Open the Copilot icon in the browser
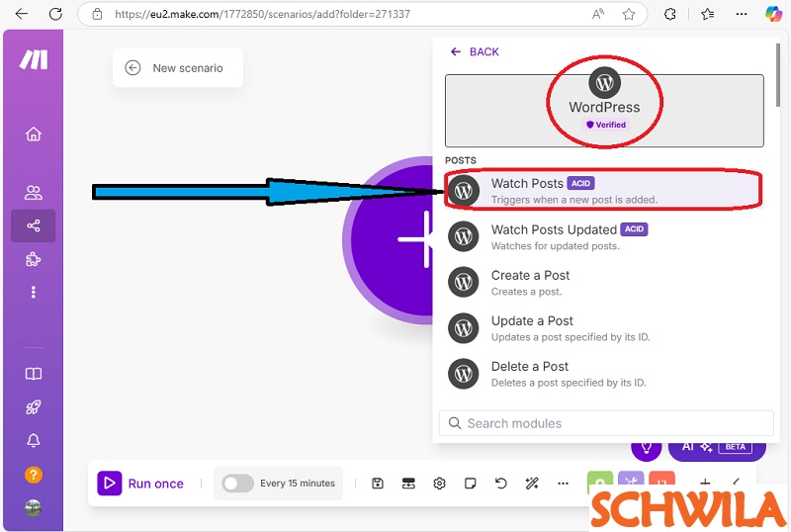791x532 pixels. [x=773, y=14]
